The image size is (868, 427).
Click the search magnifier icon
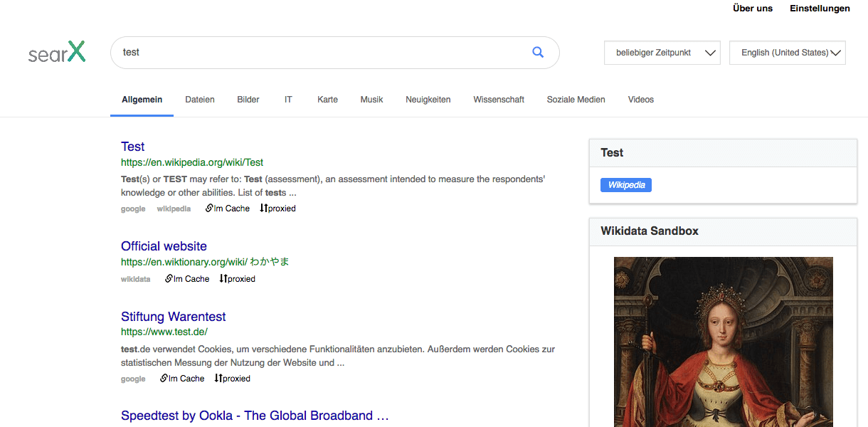click(538, 52)
